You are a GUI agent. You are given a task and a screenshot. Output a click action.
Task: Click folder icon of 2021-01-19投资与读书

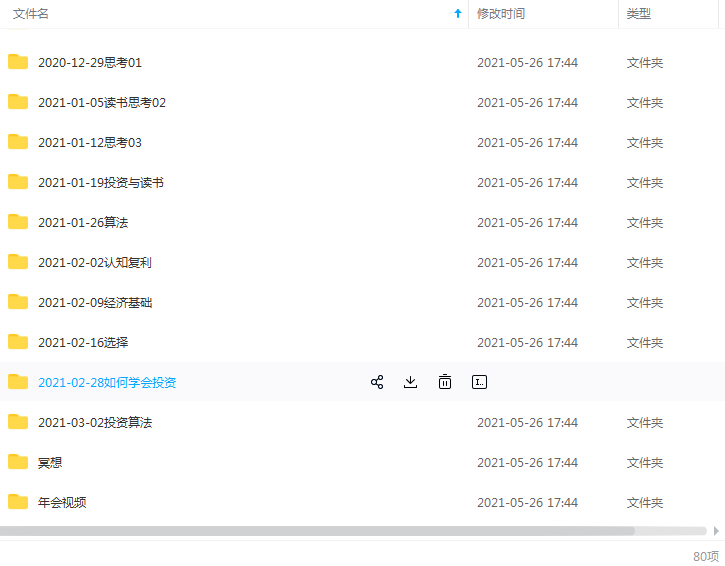click(x=18, y=182)
